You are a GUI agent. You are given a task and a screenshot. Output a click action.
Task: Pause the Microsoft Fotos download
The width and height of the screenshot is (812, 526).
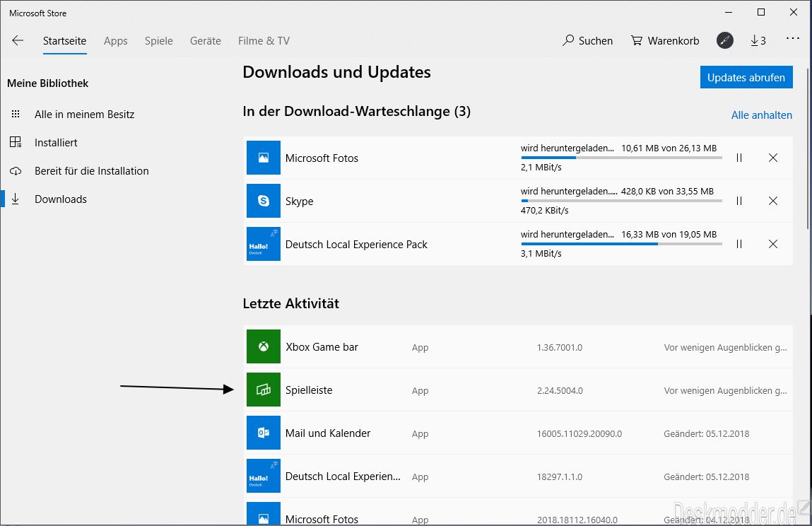click(739, 158)
